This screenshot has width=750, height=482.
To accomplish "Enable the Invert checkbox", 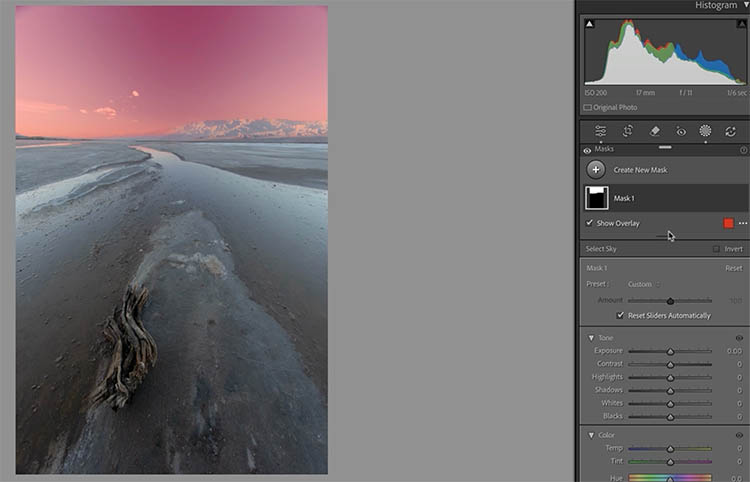I will [x=716, y=249].
